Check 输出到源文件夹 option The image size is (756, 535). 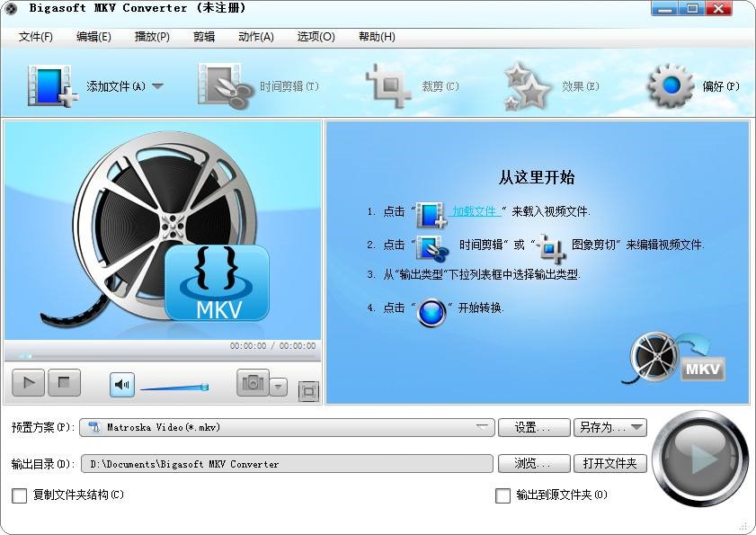503,495
